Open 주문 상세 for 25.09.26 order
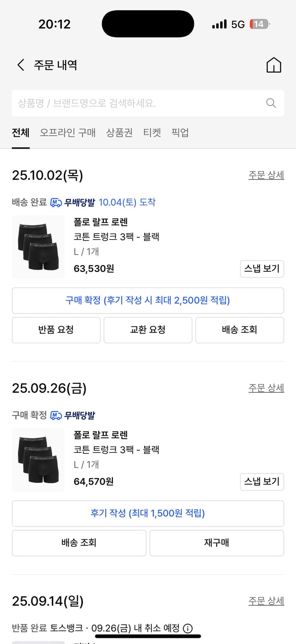 pyautogui.click(x=266, y=388)
